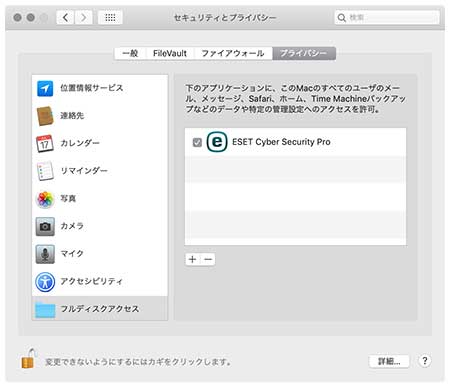Toggle the ESET Cyber Security Pro checkbox
The width and height of the screenshot is (450, 387).
(197, 142)
